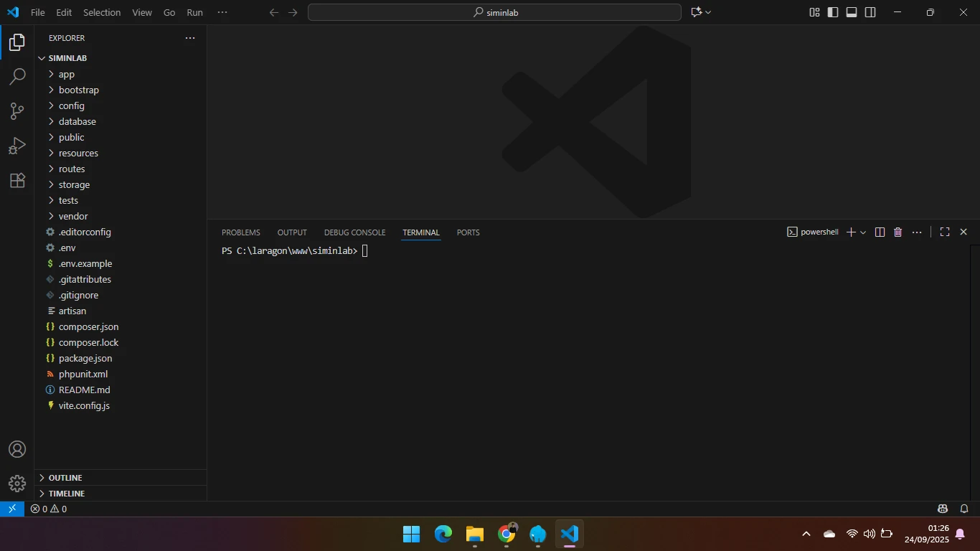Image resolution: width=980 pixels, height=551 pixels.
Task: Open Google Chrome from the taskbar
Action: 507,534
